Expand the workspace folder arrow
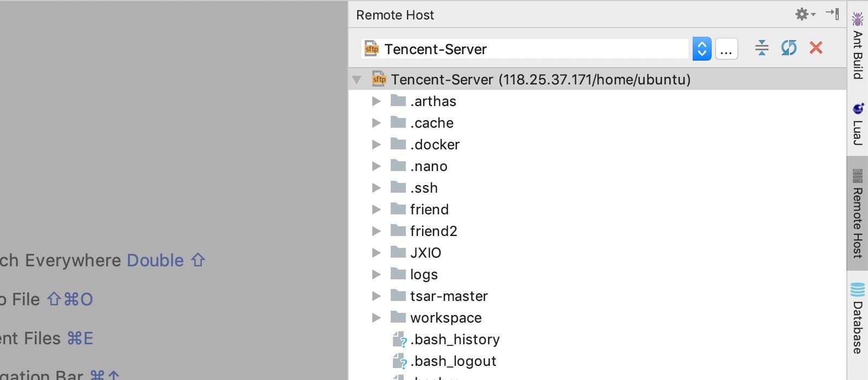The image size is (868, 380). pos(376,318)
